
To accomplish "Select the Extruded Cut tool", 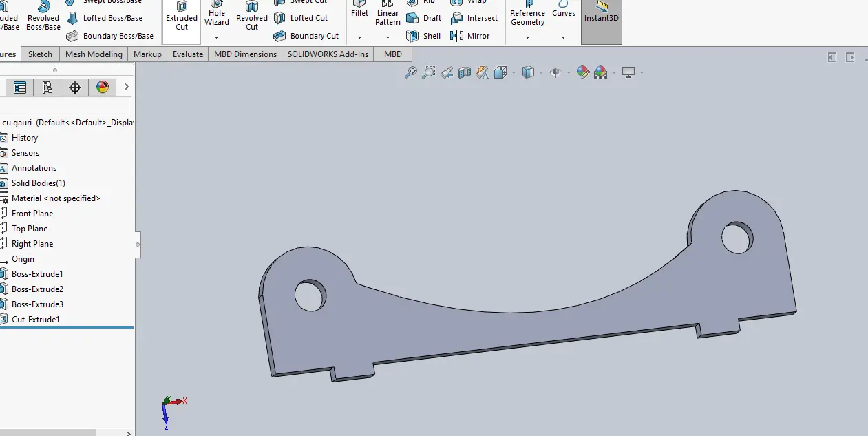I will pos(182,17).
